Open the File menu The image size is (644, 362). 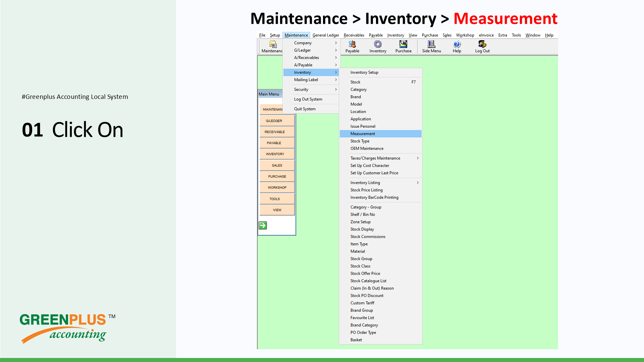point(262,35)
